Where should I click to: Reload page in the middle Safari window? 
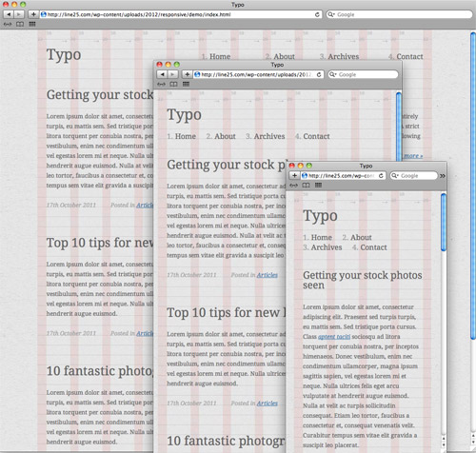click(x=319, y=74)
